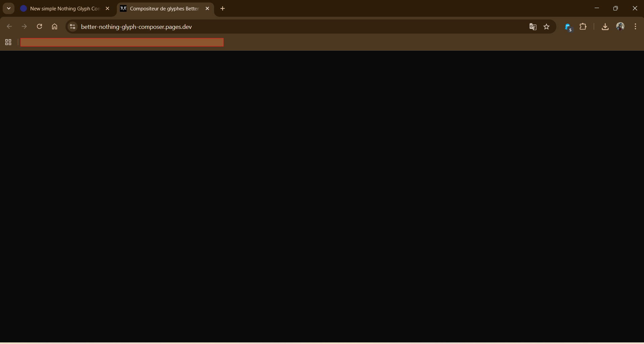The width and height of the screenshot is (644, 344).
Task: Close the Compositeur de glyphes Better tab
Action: coord(207,9)
